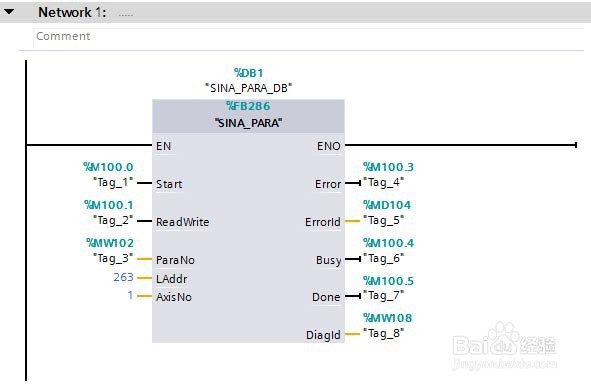
Task: Select the Error output pin
Action: 328,184
